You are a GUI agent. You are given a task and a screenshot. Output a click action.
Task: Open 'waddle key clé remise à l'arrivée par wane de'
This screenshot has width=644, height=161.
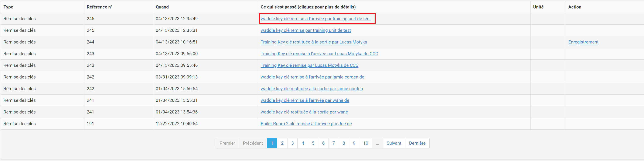click(305, 100)
